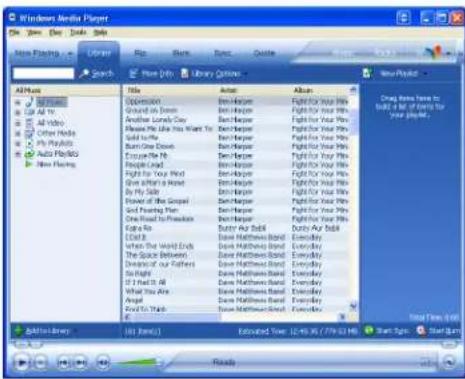465x379 pixels.
Task: Expand the Auto Playlists tree node
Action: click(18, 154)
